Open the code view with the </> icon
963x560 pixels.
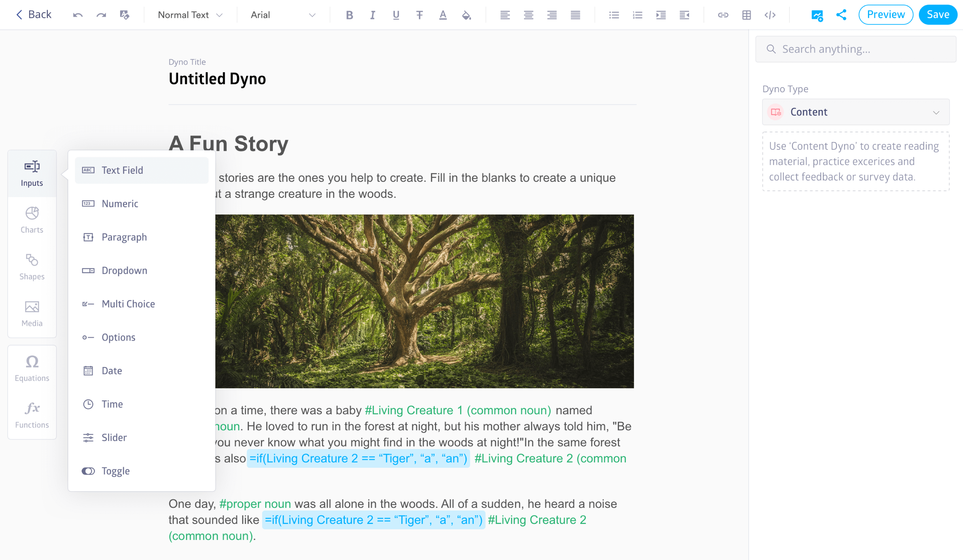coord(770,15)
